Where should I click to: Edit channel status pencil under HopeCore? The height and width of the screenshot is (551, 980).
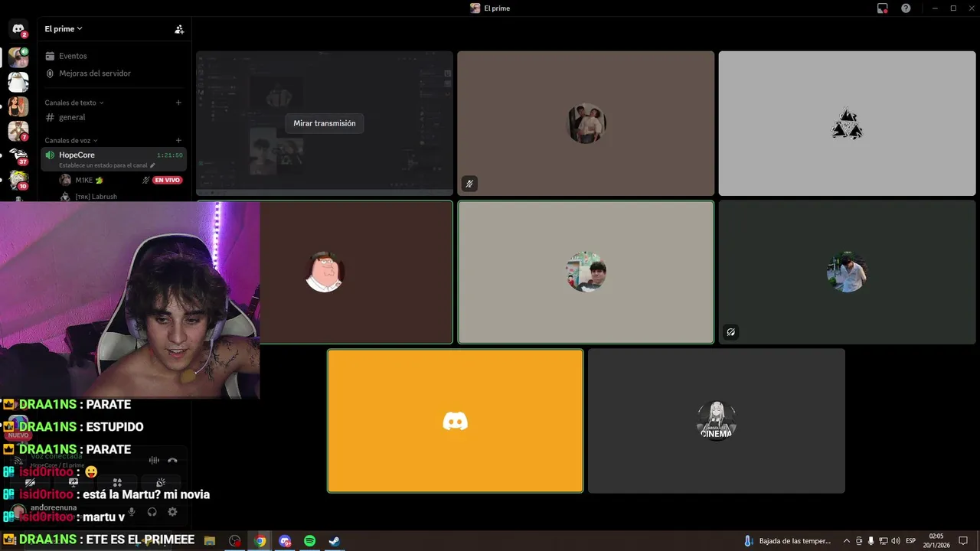pos(152,165)
